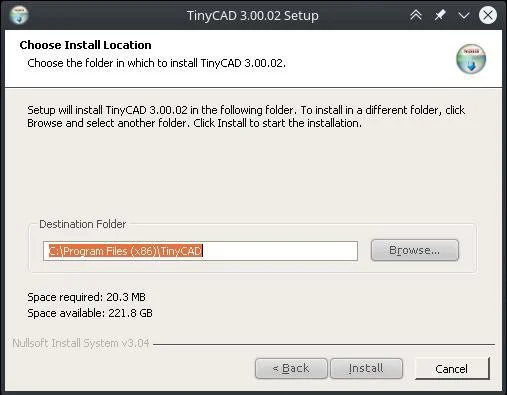Click the Choose the folder subtitle text

pos(156,63)
